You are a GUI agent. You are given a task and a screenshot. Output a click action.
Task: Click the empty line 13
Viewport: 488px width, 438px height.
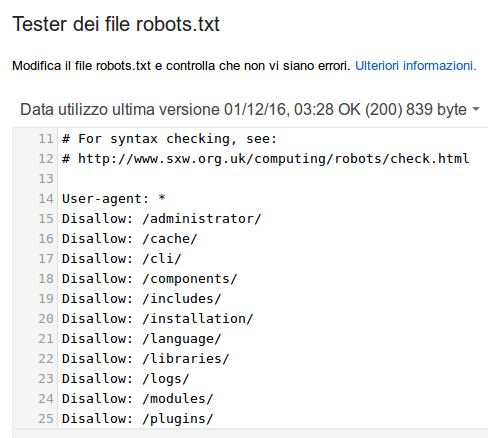[273, 179]
